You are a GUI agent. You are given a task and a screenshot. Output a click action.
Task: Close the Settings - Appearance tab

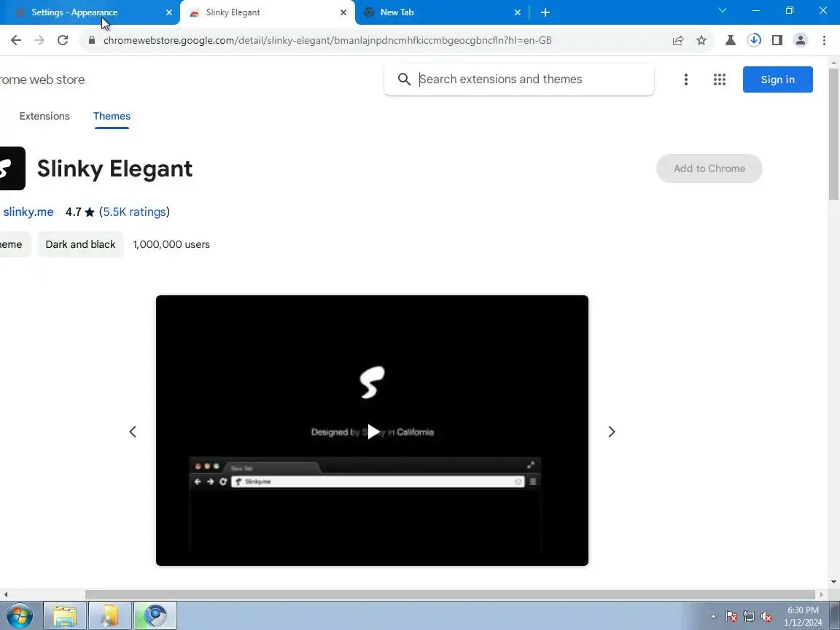168,12
